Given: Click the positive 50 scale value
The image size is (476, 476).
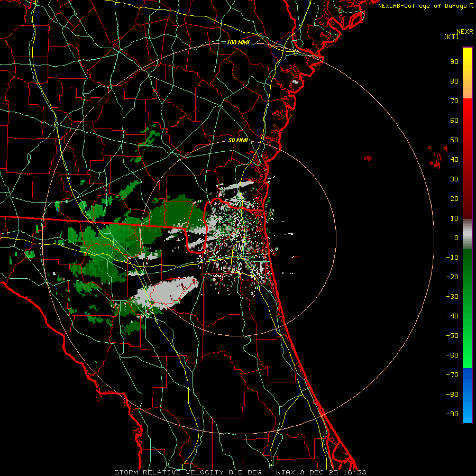Looking at the screenshot, I should (x=454, y=140).
